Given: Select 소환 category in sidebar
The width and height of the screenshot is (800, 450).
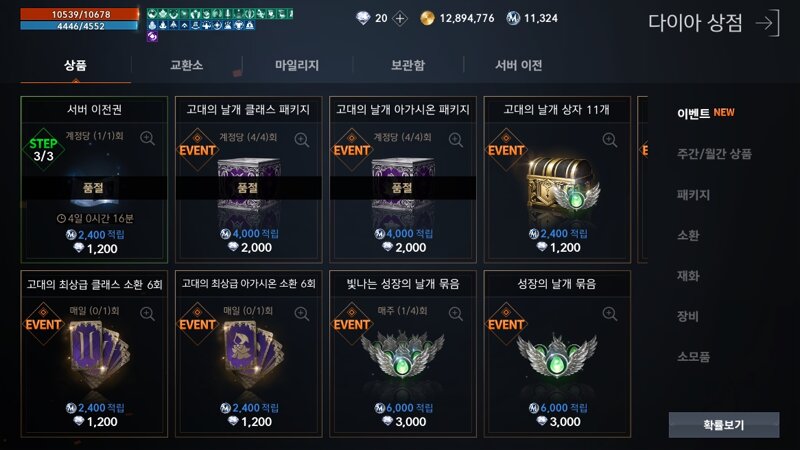Looking at the screenshot, I should 688,235.
